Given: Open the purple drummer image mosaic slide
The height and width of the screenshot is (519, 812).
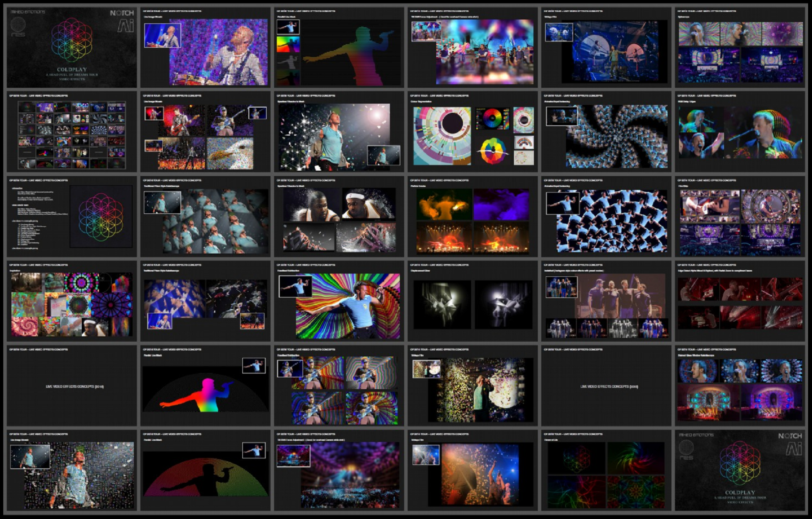Looking at the screenshot, I should 205,47.
